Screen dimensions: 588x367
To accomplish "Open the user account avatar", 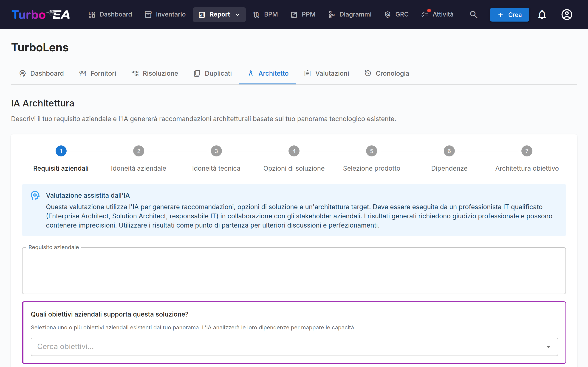I will [x=567, y=14].
